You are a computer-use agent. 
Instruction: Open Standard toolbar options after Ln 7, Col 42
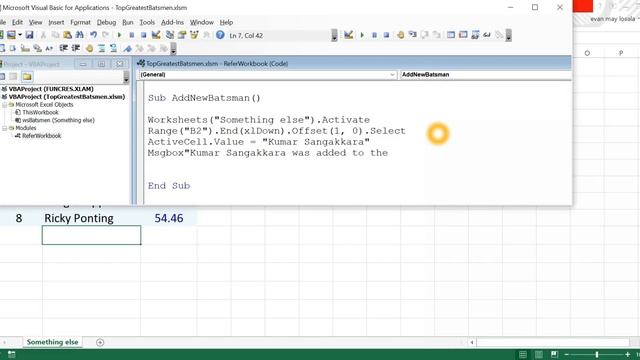[334, 36]
